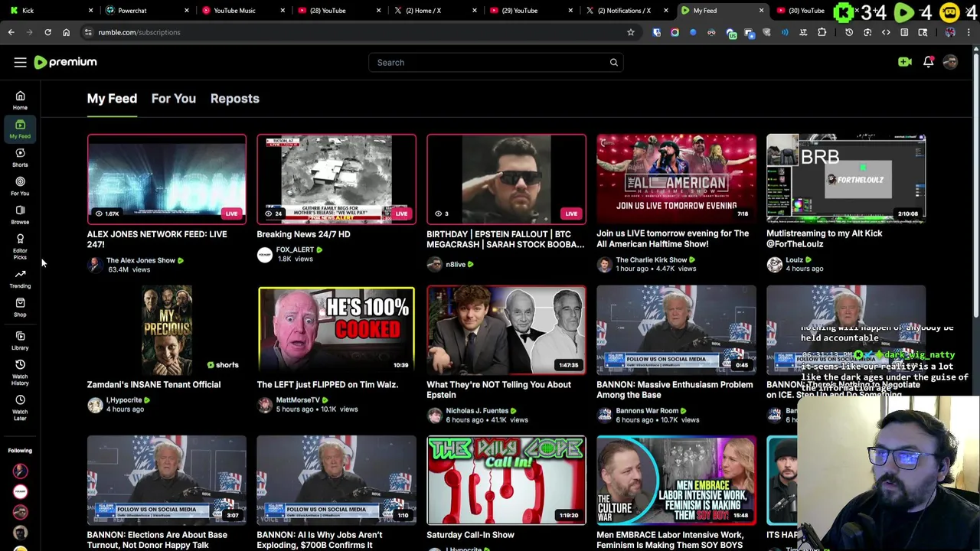Open Watch History in sidebar
The width and height of the screenshot is (980, 551).
click(x=20, y=372)
